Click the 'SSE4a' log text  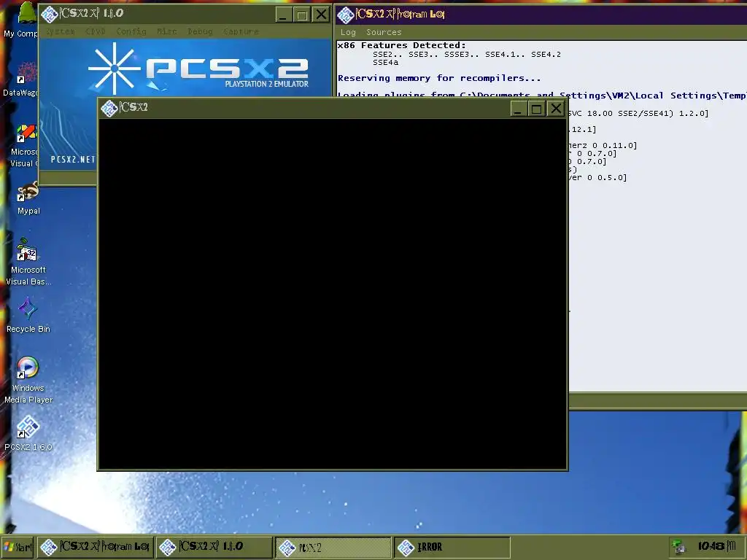tap(385, 63)
